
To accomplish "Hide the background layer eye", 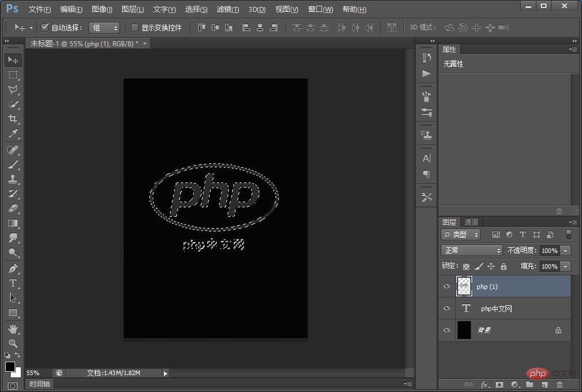I will coord(447,329).
